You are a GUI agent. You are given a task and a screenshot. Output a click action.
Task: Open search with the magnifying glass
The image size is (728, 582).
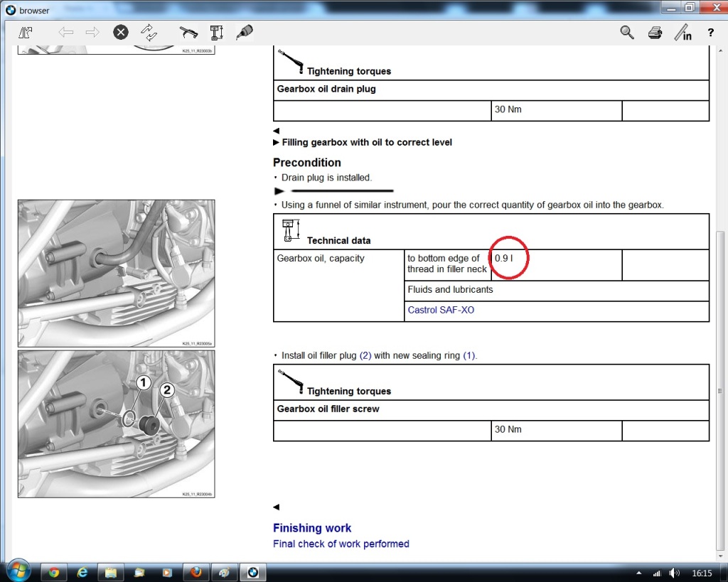pos(627,33)
